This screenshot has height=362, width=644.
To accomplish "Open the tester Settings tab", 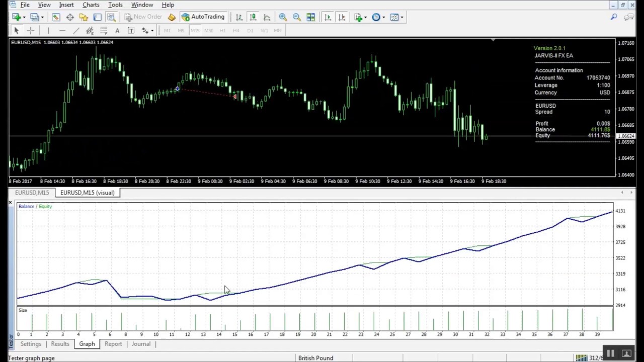I will pyautogui.click(x=31, y=344).
